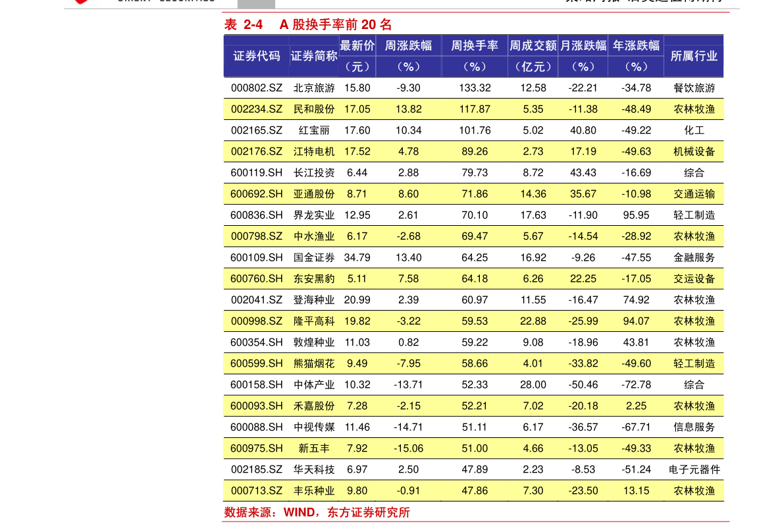Select the 交运设备 industry cell
The image size is (784, 532).
coord(694,279)
